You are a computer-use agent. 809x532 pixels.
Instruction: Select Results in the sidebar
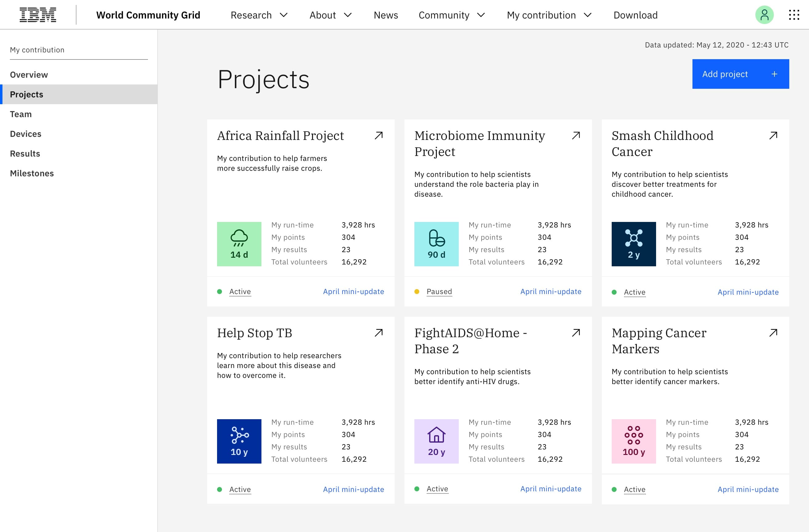tap(79, 153)
